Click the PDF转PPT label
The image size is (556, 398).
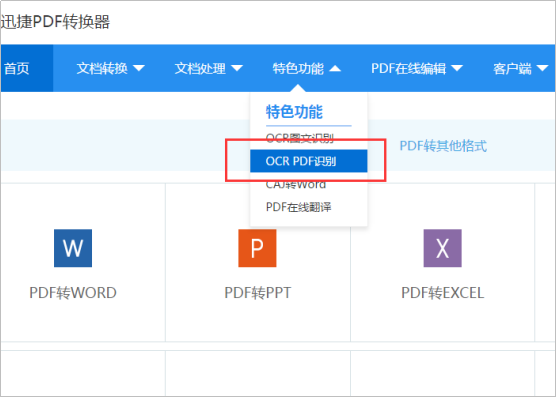pyautogui.click(x=258, y=293)
